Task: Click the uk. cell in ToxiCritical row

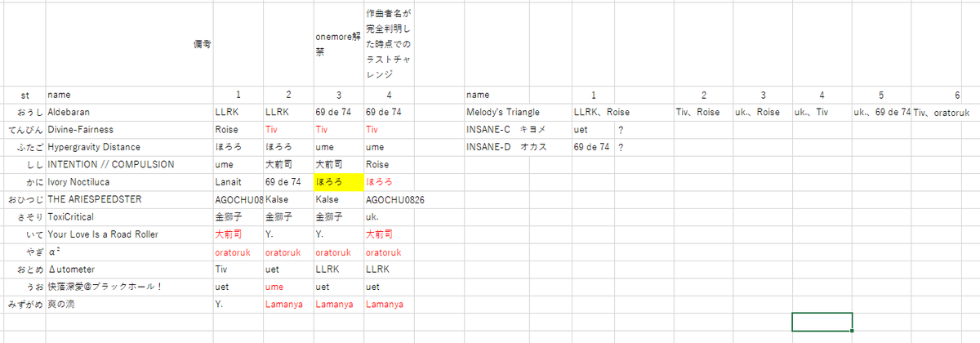Action: click(389, 217)
